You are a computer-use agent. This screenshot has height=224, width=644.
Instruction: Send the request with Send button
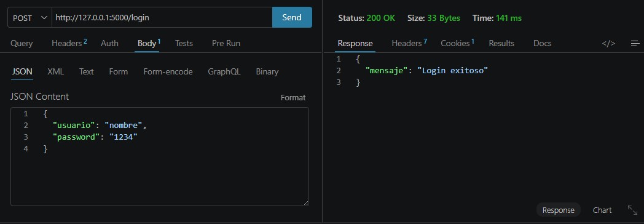click(x=292, y=17)
